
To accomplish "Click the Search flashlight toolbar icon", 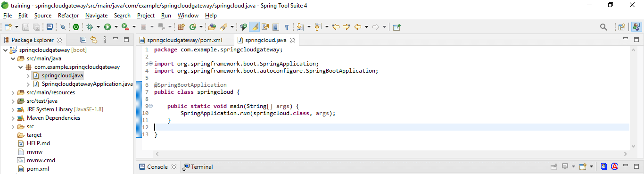I will click(223, 27).
